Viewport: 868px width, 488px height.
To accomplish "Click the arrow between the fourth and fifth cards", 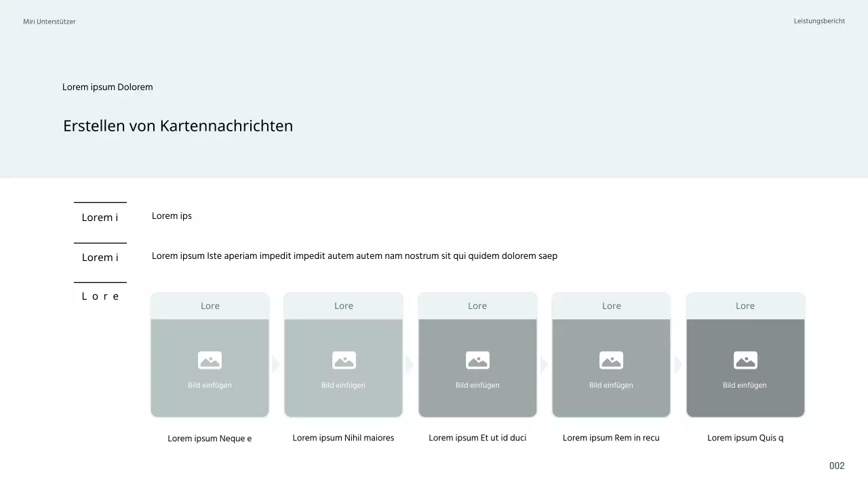I will point(677,365).
